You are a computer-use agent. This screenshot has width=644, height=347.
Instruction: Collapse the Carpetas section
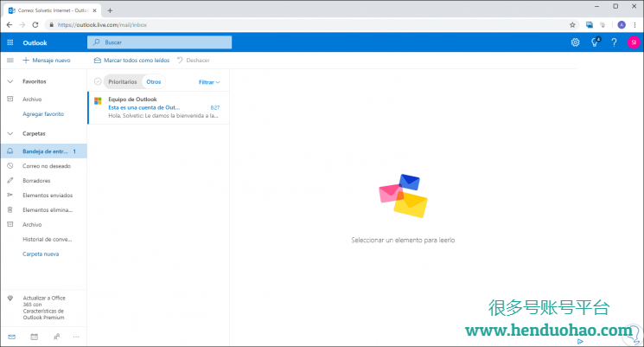10,133
